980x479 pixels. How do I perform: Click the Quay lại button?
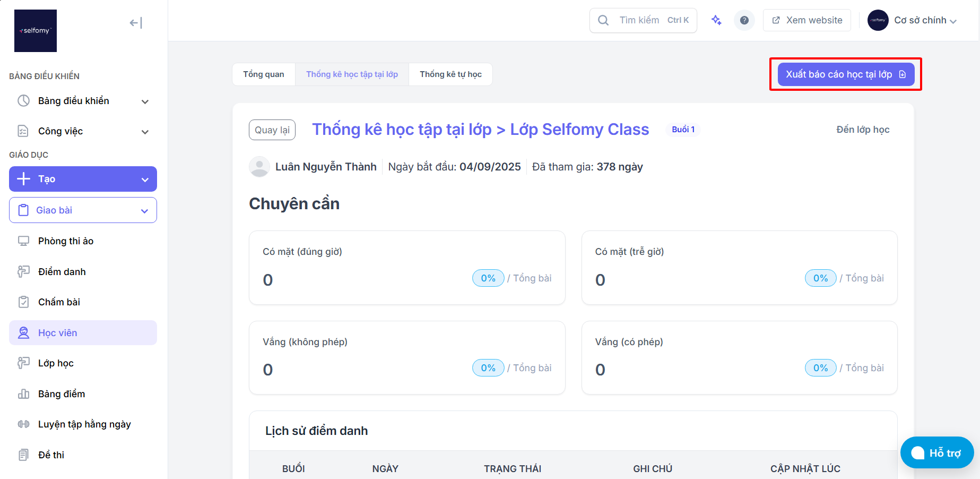pos(272,130)
